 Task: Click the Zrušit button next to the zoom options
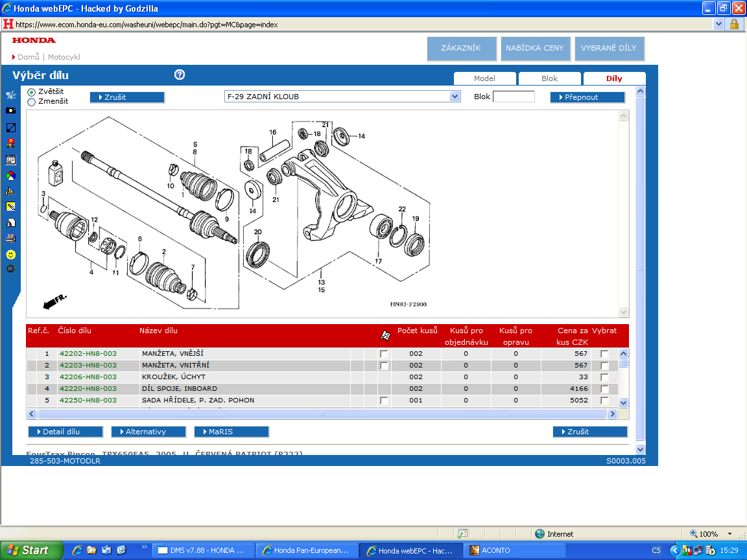(x=127, y=97)
